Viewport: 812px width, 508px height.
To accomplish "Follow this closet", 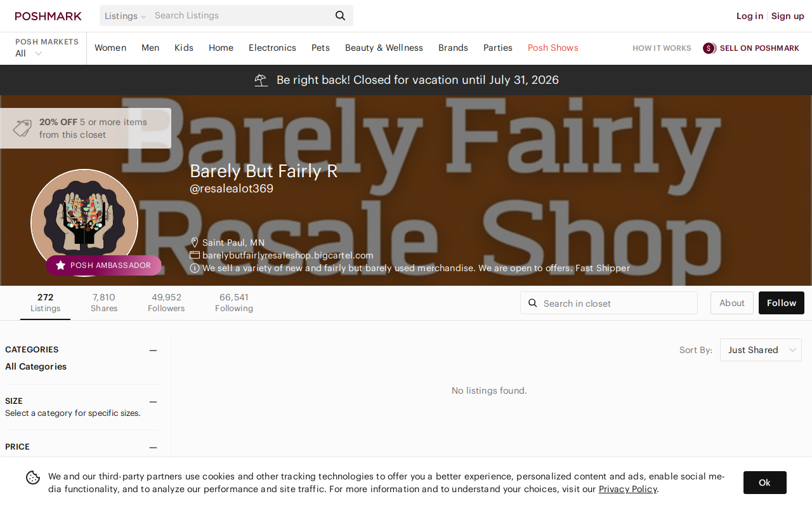I will tap(782, 303).
